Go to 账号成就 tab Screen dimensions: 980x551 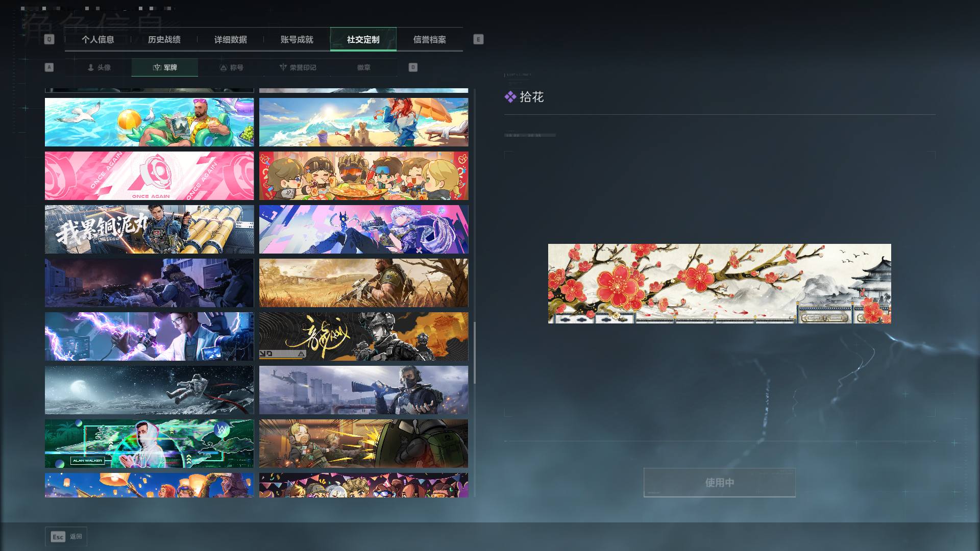297,39
